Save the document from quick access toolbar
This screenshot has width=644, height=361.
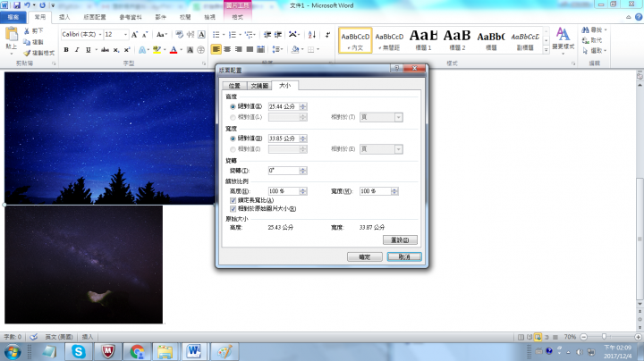coord(17,5)
